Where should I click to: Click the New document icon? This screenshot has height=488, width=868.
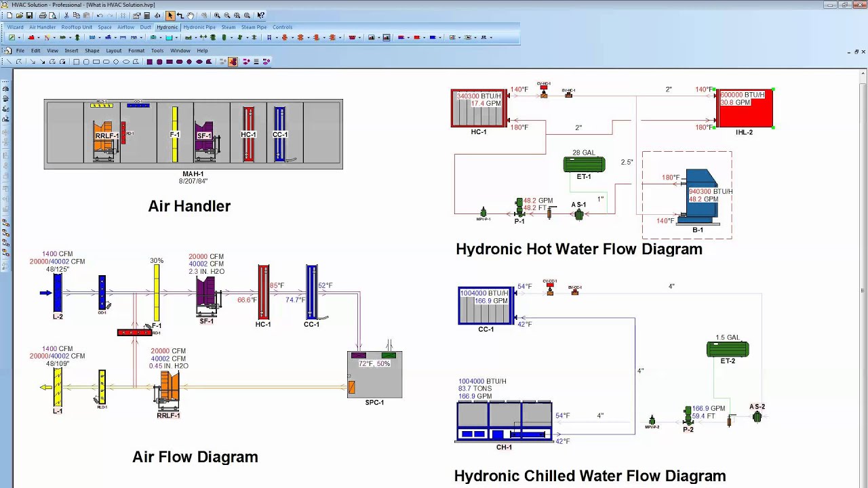(9, 16)
